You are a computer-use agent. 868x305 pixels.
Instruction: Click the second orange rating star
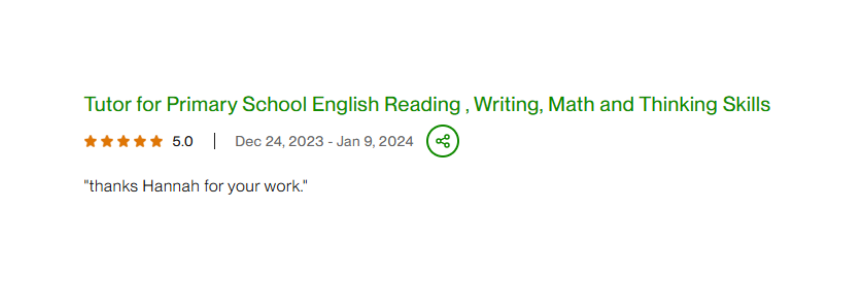(x=107, y=141)
